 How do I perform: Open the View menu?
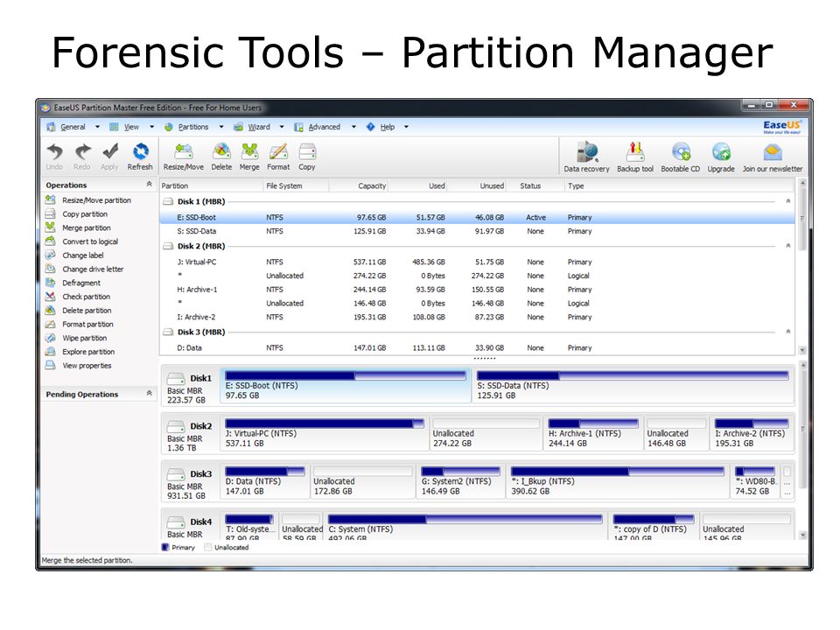click(x=132, y=127)
